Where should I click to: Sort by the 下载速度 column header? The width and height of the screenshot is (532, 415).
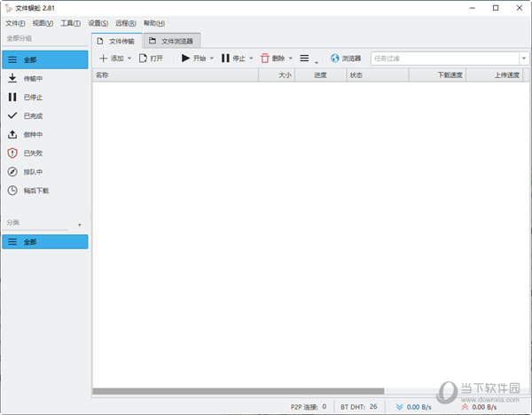[x=438, y=75]
